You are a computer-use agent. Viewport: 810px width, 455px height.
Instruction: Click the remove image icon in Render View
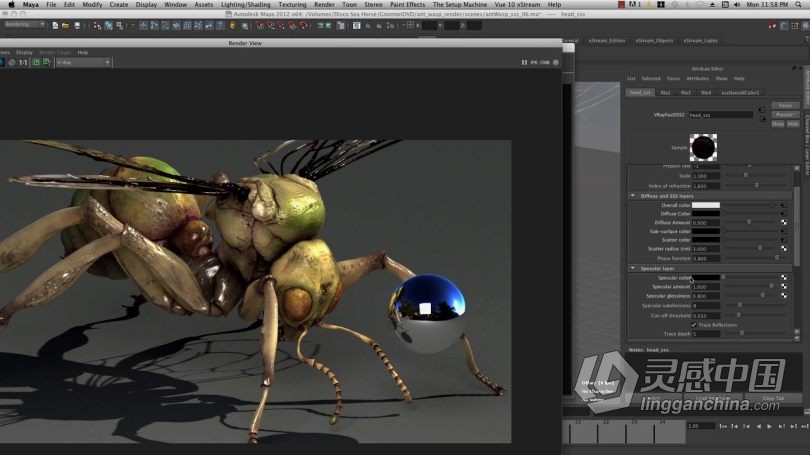(47, 62)
